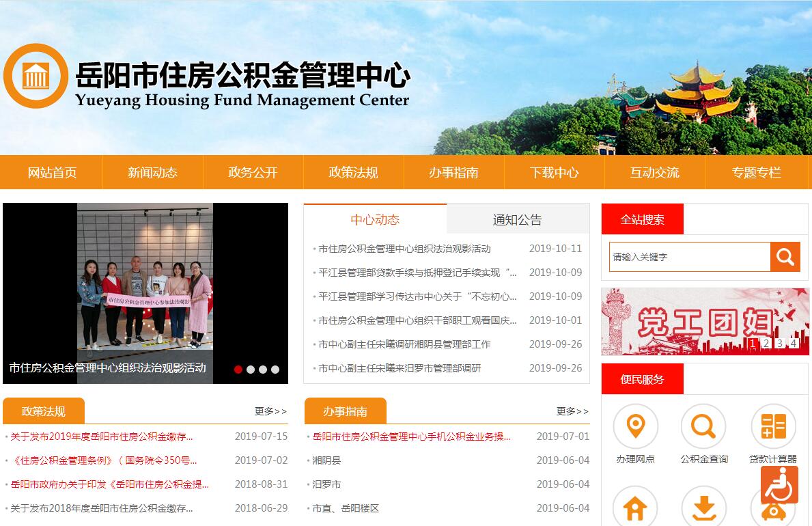Expand 更多 next to 政策法规
The image size is (812, 526).
coord(270,411)
